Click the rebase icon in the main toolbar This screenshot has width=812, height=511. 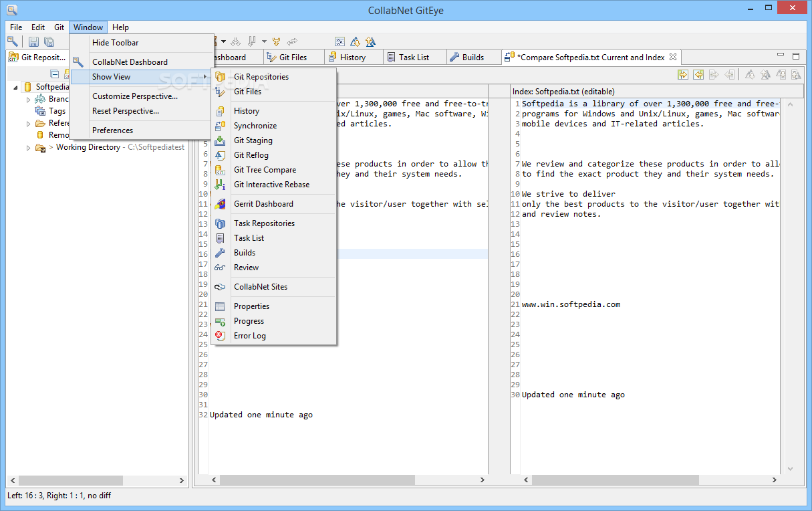point(253,41)
